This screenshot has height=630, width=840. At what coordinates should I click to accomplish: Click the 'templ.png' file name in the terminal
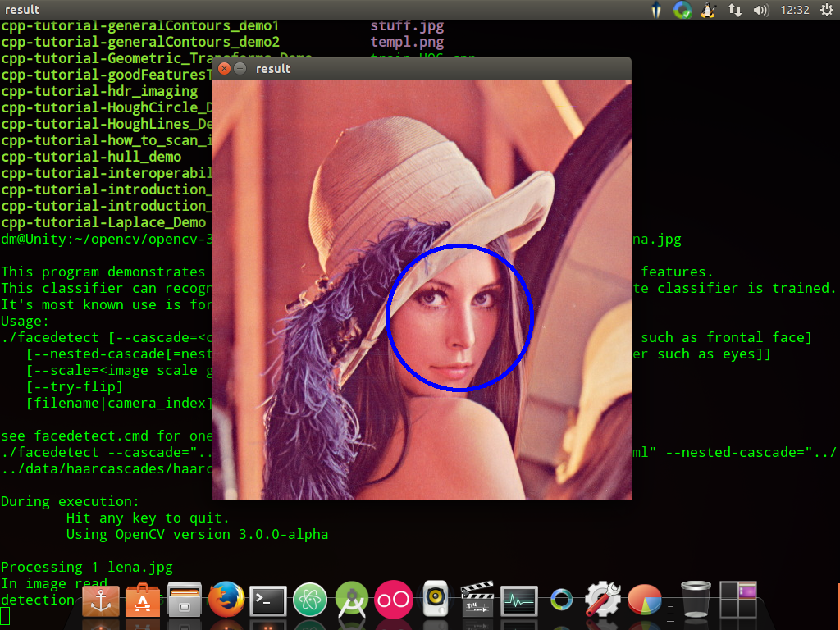point(407,43)
